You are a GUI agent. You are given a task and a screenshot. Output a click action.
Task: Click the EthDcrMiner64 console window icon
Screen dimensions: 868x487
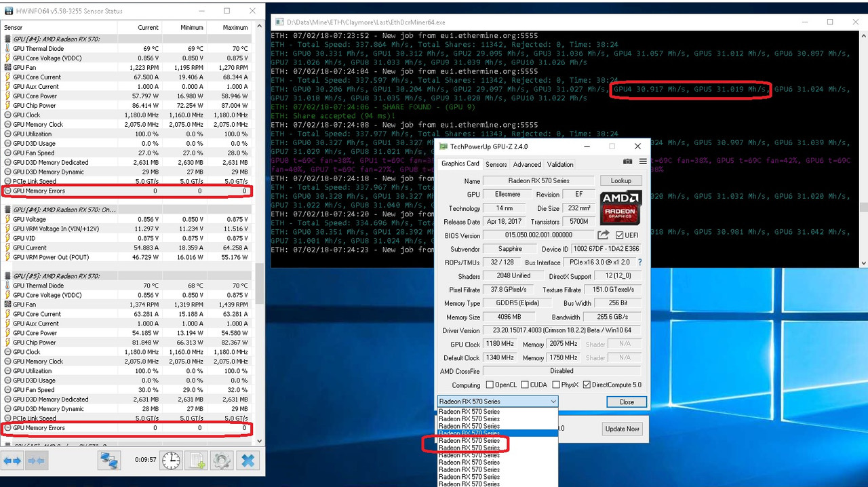(x=279, y=22)
